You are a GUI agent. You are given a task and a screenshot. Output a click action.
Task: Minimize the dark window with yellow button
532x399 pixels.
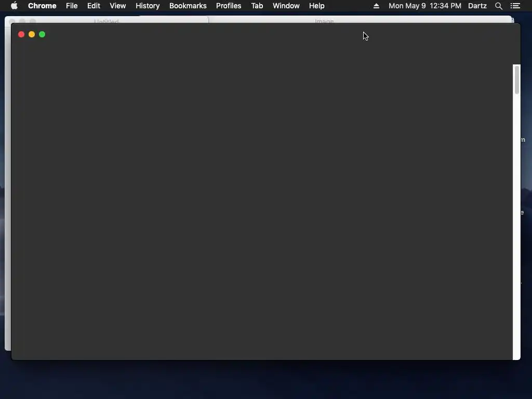pos(32,34)
